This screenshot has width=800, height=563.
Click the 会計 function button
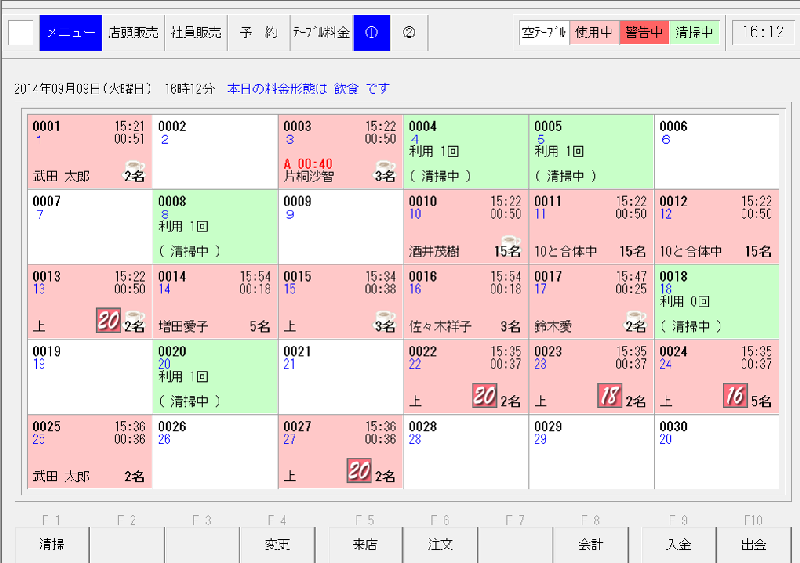(x=591, y=545)
